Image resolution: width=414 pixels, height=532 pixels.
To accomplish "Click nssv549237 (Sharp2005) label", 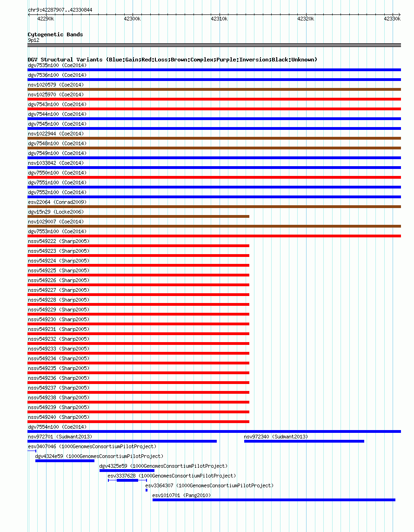I will coord(59,388).
